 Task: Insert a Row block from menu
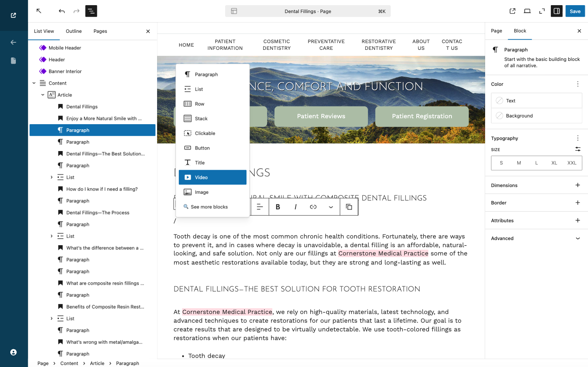[212, 104]
